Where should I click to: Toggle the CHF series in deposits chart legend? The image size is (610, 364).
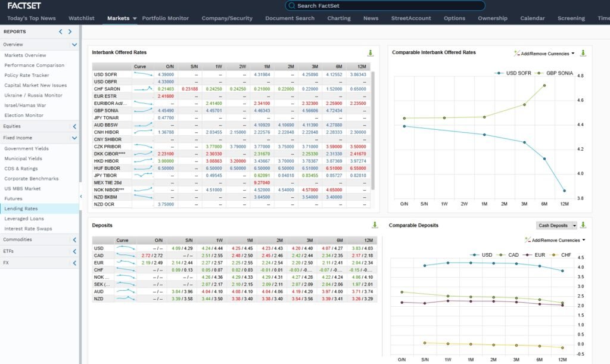click(566, 254)
